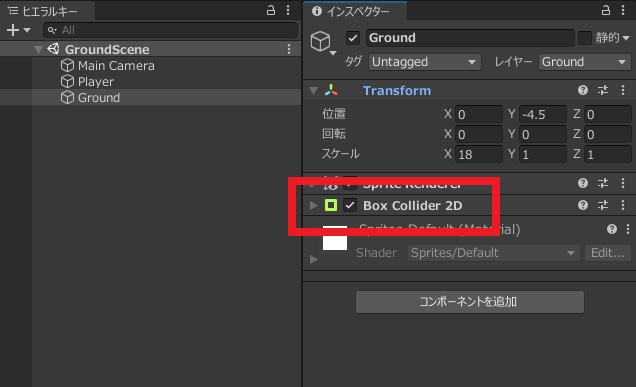Open the Untagged tag dropdown

(x=425, y=62)
